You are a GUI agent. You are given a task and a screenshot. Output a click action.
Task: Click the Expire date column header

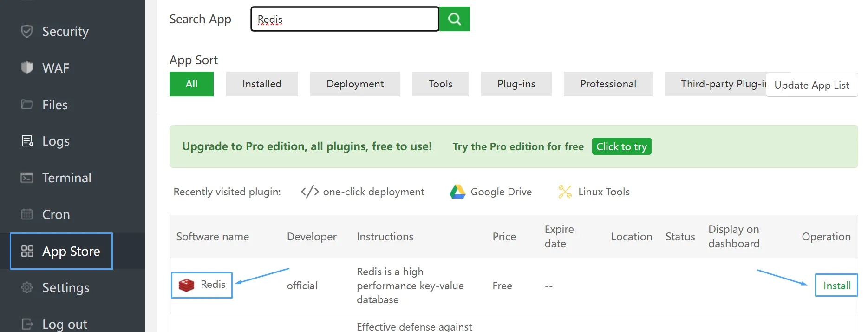tap(559, 236)
